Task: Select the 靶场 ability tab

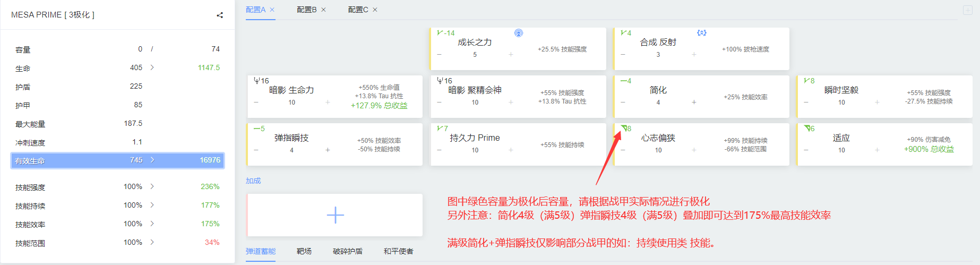Action: click(x=304, y=251)
